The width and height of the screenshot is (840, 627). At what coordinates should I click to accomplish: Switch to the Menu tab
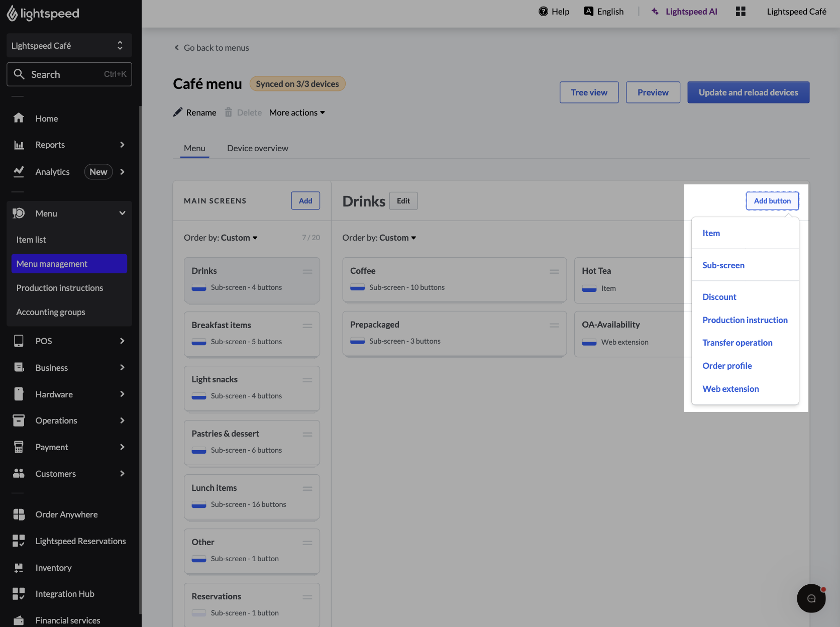click(194, 148)
